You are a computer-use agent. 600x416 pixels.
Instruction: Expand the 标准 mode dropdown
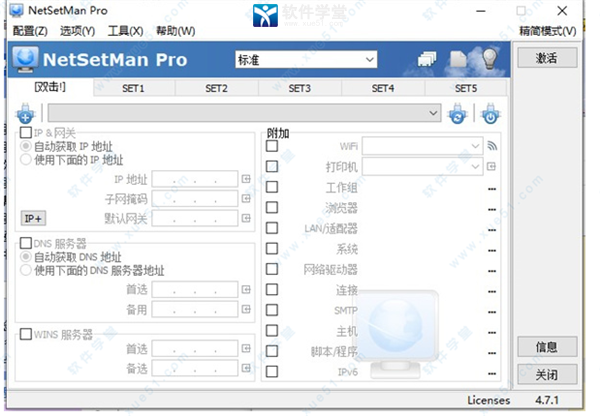[x=306, y=60]
